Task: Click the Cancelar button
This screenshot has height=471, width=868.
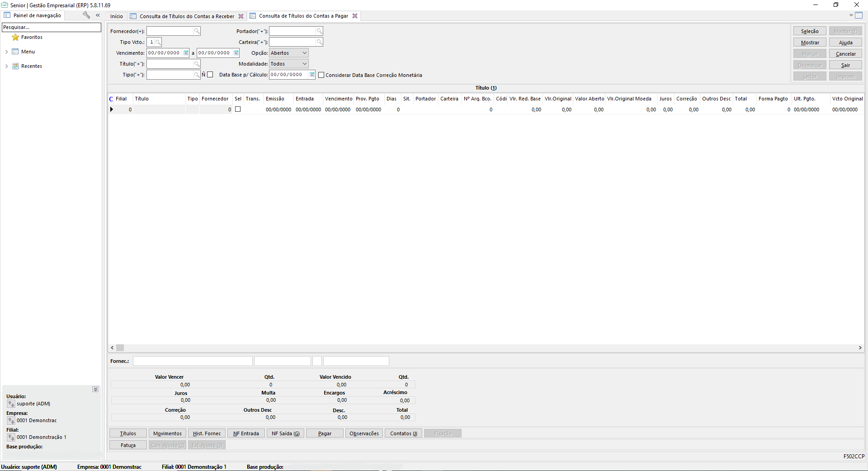Action: coord(845,54)
